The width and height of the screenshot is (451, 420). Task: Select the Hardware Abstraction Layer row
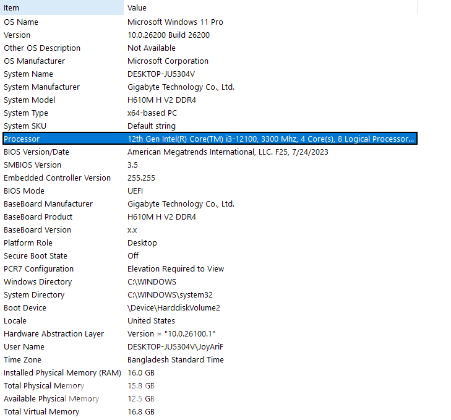(209, 334)
